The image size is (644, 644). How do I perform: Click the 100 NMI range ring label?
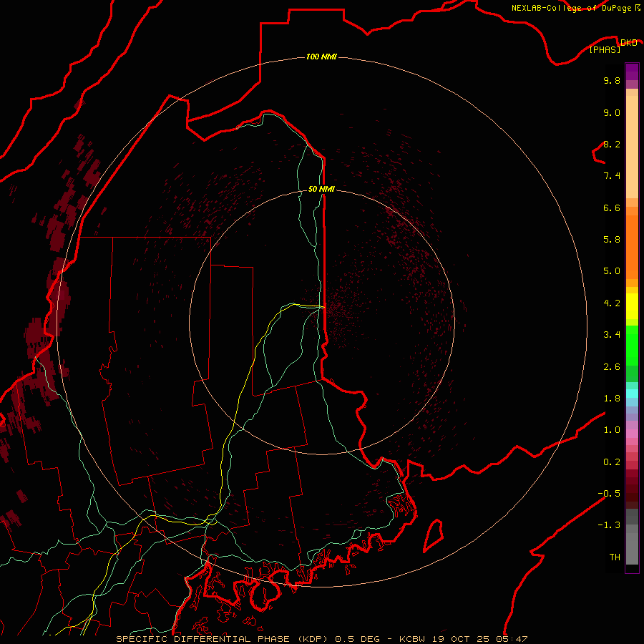click(x=321, y=57)
